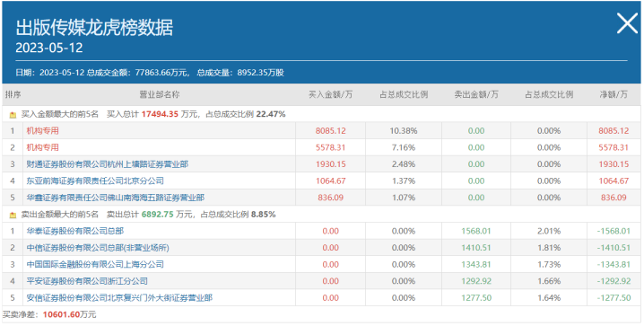Click sell total 6892.75 in section header

(157, 214)
